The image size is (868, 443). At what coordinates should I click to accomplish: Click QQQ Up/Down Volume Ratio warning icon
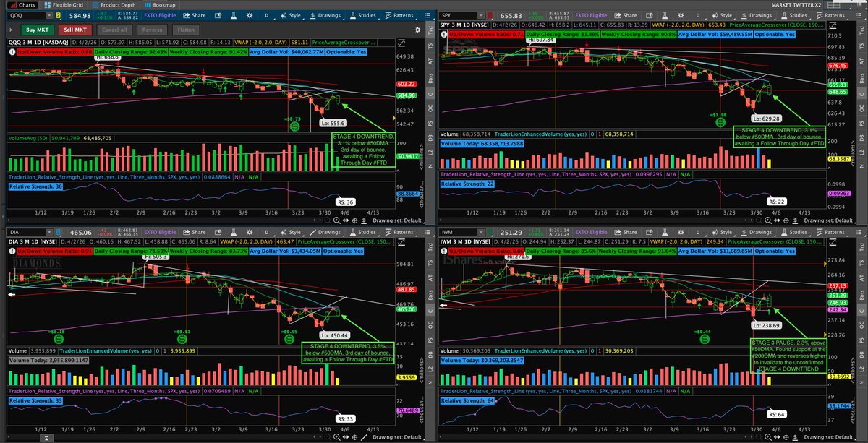point(12,52)
